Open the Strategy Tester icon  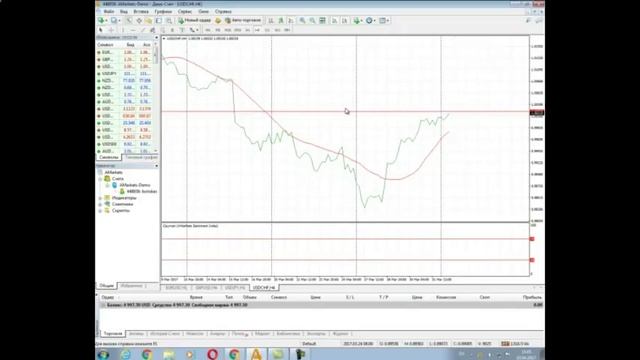point(169,20)
